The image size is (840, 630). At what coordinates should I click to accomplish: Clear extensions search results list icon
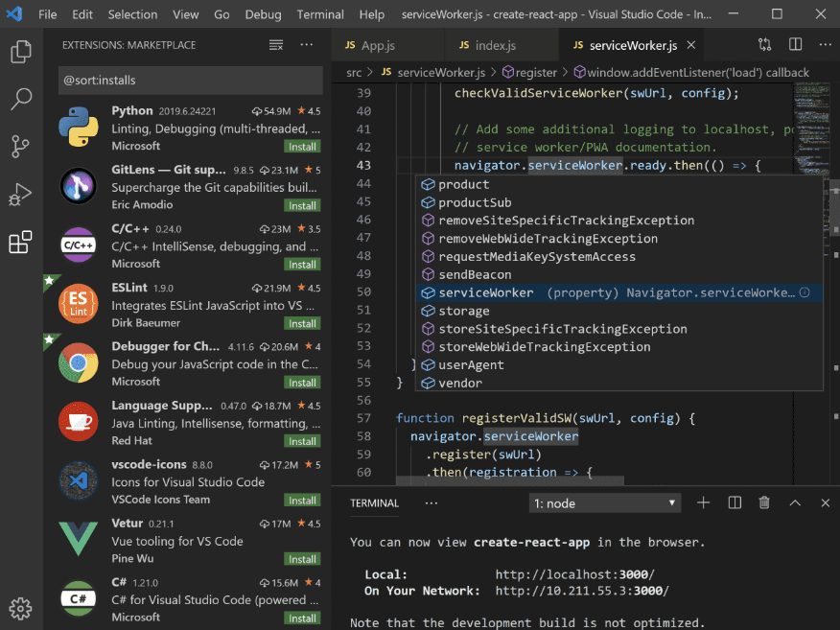coord(276,45)
